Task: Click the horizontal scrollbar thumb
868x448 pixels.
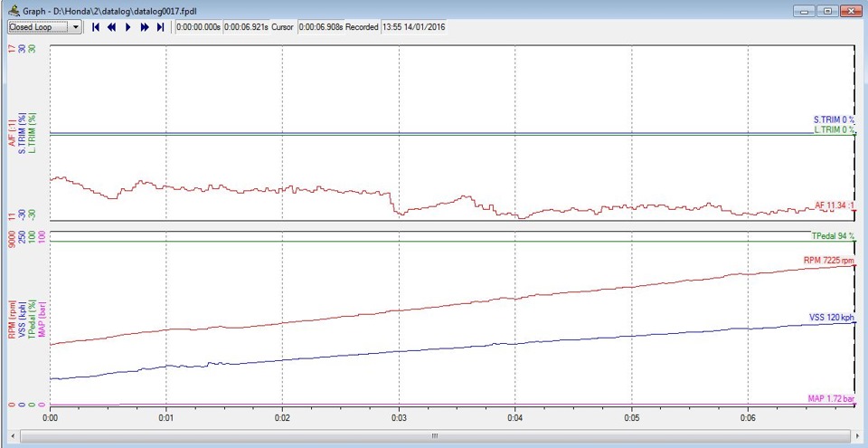Action: pyautogui.click(x=434, y=436)
